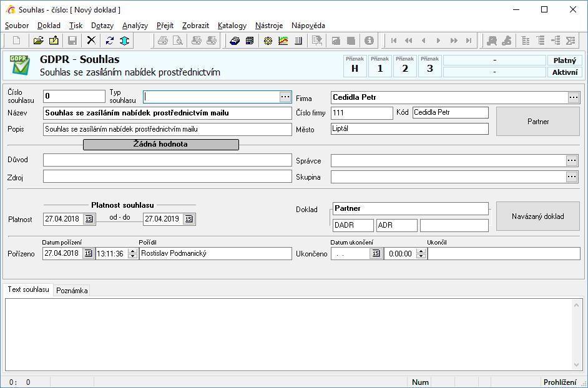Open calendar for Datum pořízení
588x388 pixels.
(x=88, y=253)
